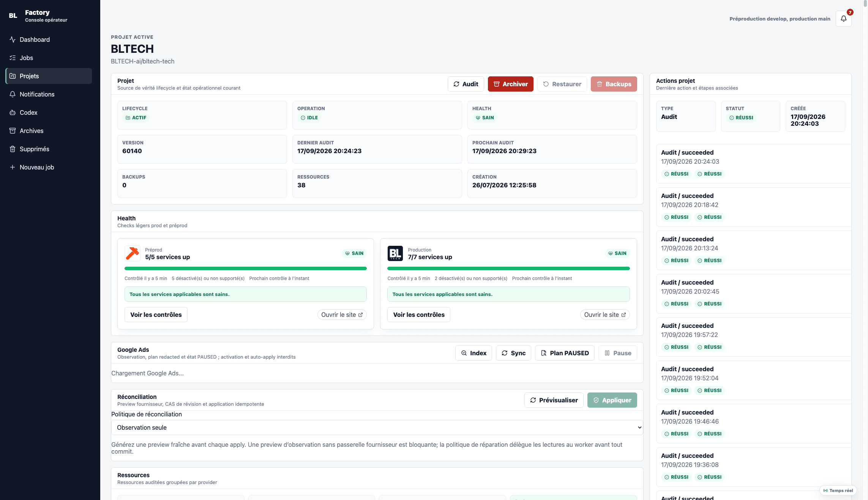
Task: Click Prévisualiser in Réconciliation
Action: [554, 400]
